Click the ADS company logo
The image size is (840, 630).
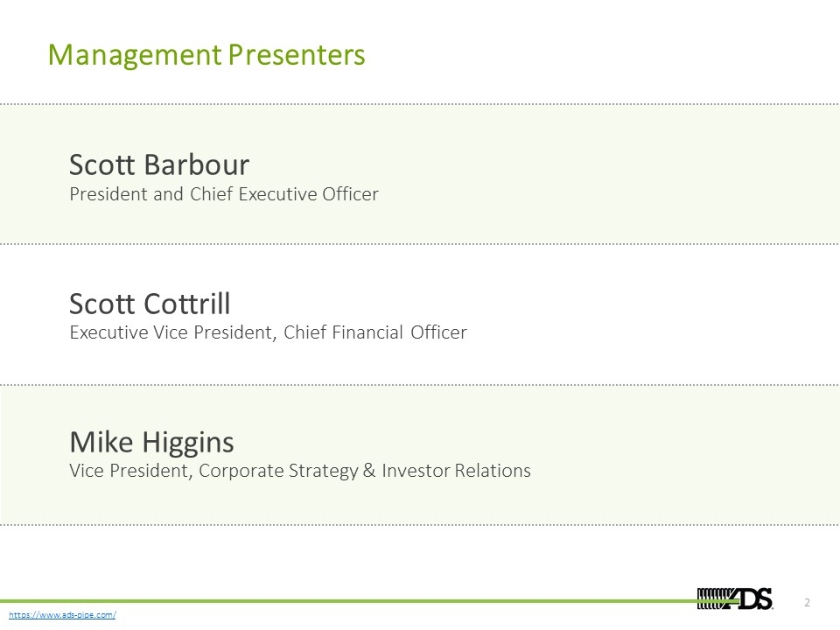[x=734, y=598]
